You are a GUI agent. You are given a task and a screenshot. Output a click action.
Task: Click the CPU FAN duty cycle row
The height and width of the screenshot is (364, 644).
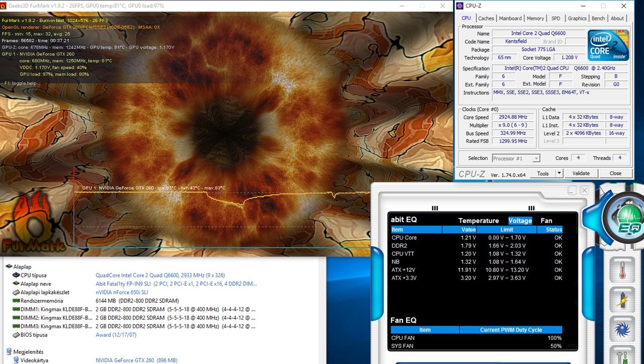pyautogui.click(x=476, y=338)
